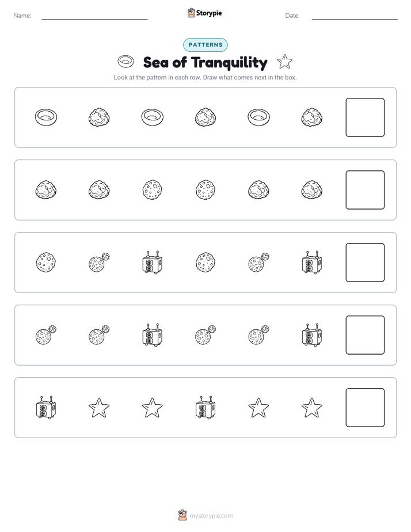Click the answer box in row one
The width and height of the screenshot is (411, 532).
[365, 117]
